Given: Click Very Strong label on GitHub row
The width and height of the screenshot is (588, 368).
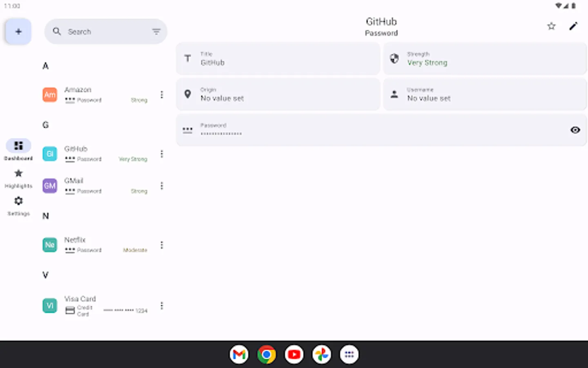Looking at the screenshot, I should coord(133,159).
